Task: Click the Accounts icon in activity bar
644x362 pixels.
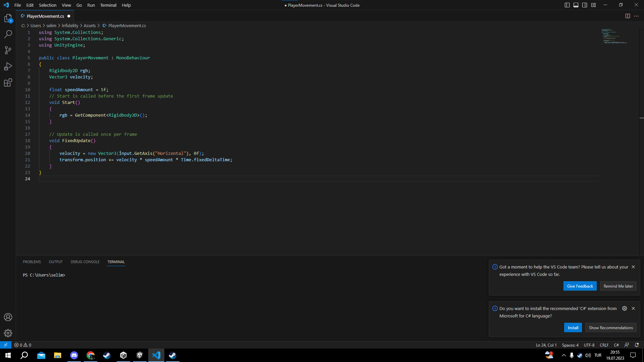Action: (x=8, y=317)
